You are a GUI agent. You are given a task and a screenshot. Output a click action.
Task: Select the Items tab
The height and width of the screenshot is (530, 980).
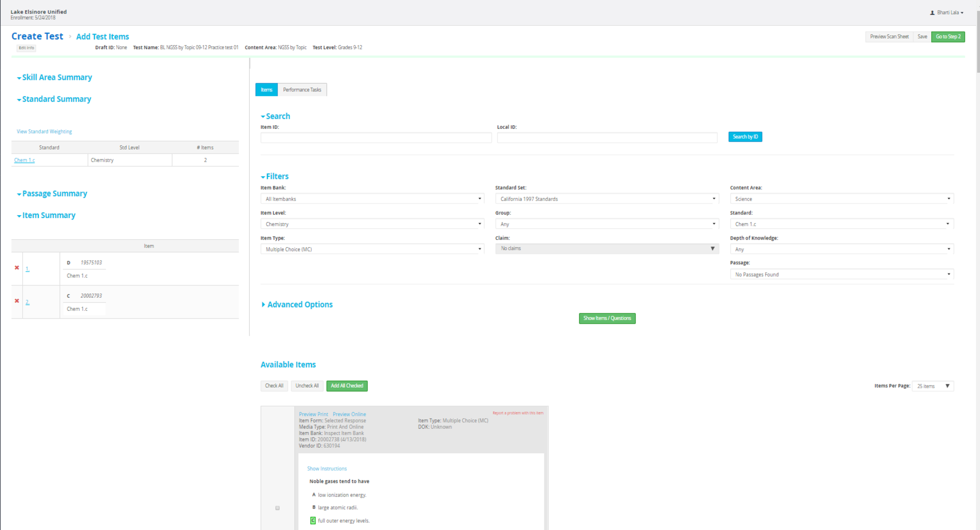[x=267, y=90]
